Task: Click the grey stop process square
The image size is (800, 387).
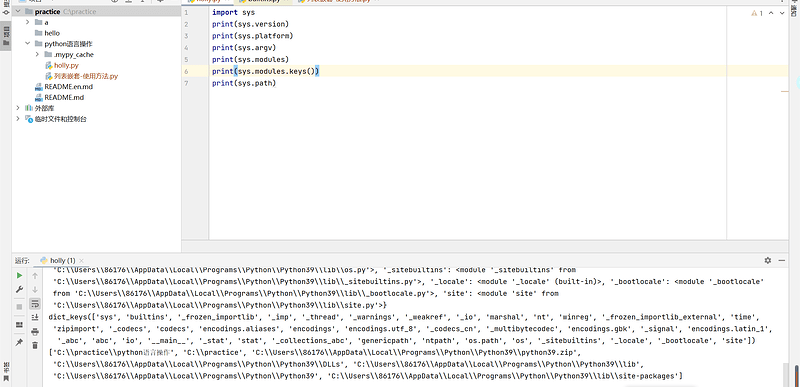Action: (19, 306)
